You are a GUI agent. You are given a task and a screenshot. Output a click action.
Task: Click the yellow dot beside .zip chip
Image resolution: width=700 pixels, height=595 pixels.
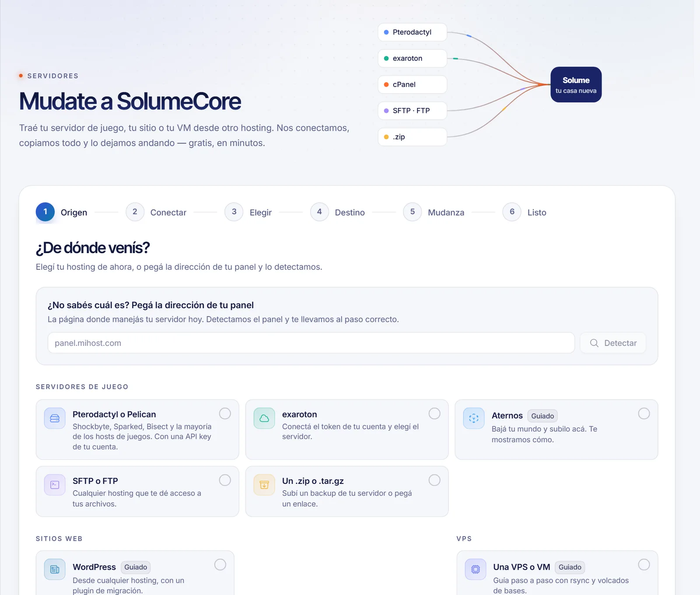click(386, 137)
